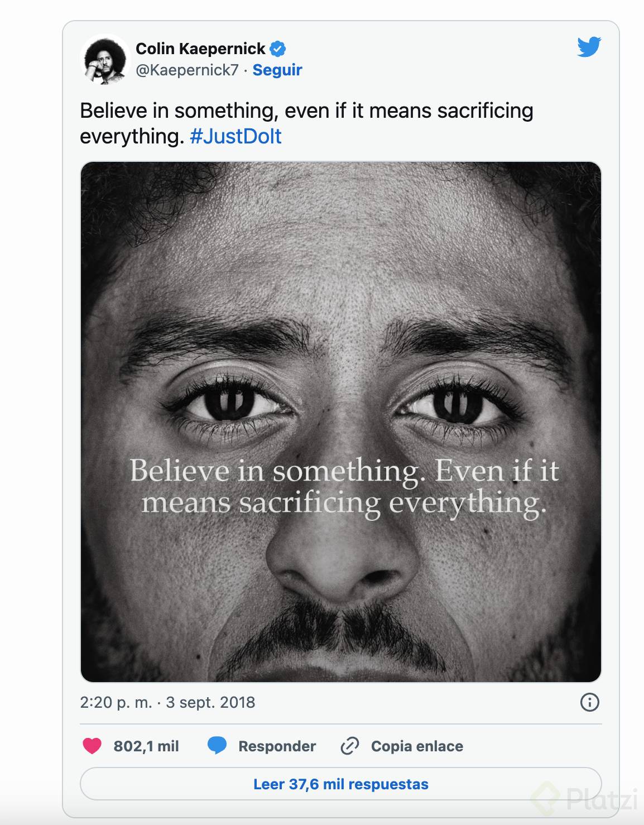Click the Twitter bird logo

click(x=589, y=47)
